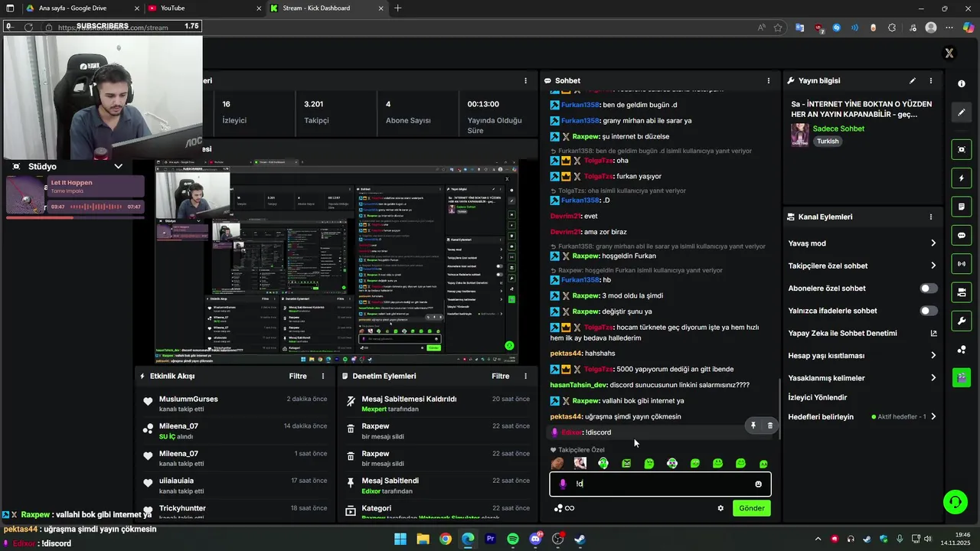
Task: Insert the green headphone emote
Action: click(x=603, y=463)
